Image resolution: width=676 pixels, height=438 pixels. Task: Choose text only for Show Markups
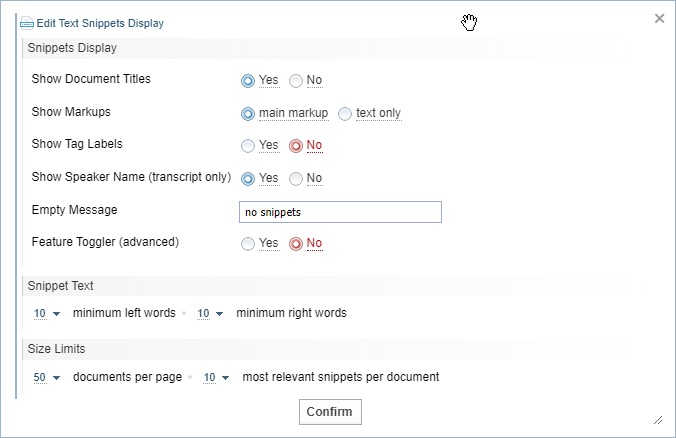(345, 113)
